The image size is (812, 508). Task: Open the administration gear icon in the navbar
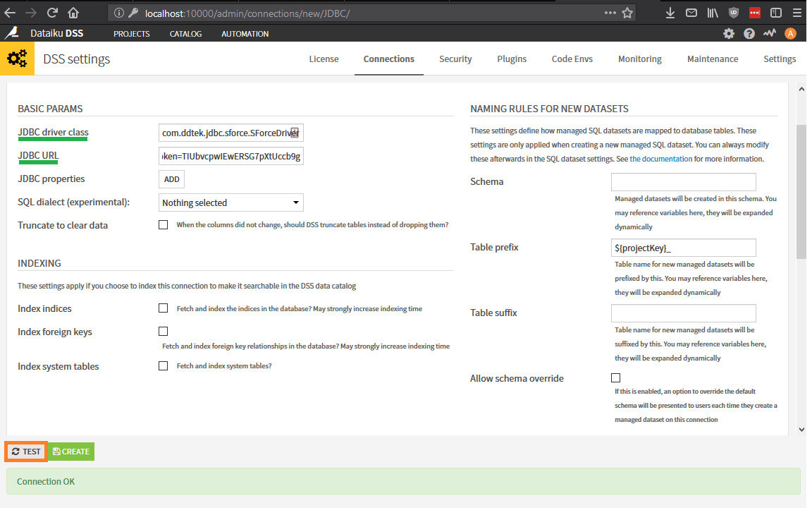729,33
